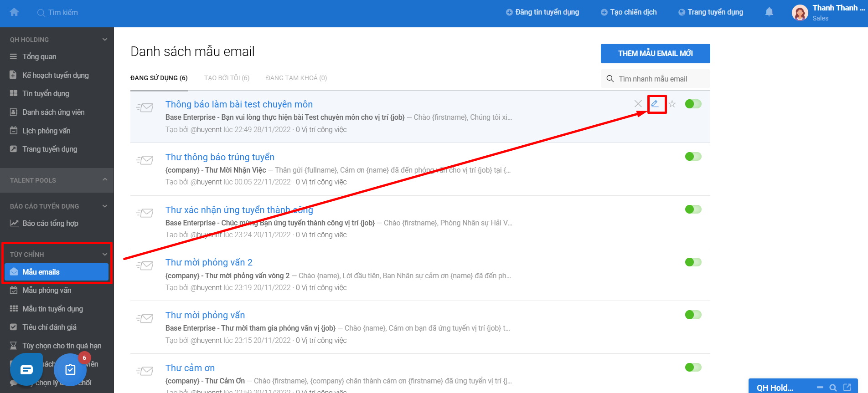The image size is (868, 393).
Task: Go to the home icon
Action: pyautogui.click(x=14, y=12)
